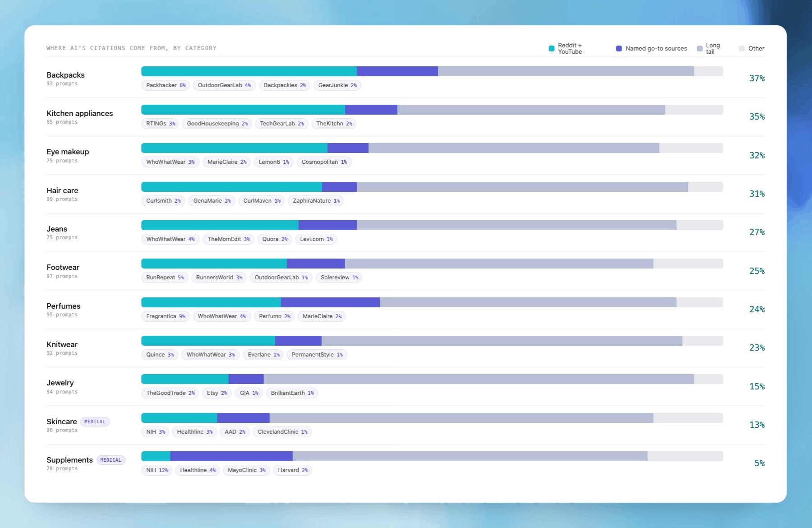Click the Quora 2% chip

(x=275, y=239)
